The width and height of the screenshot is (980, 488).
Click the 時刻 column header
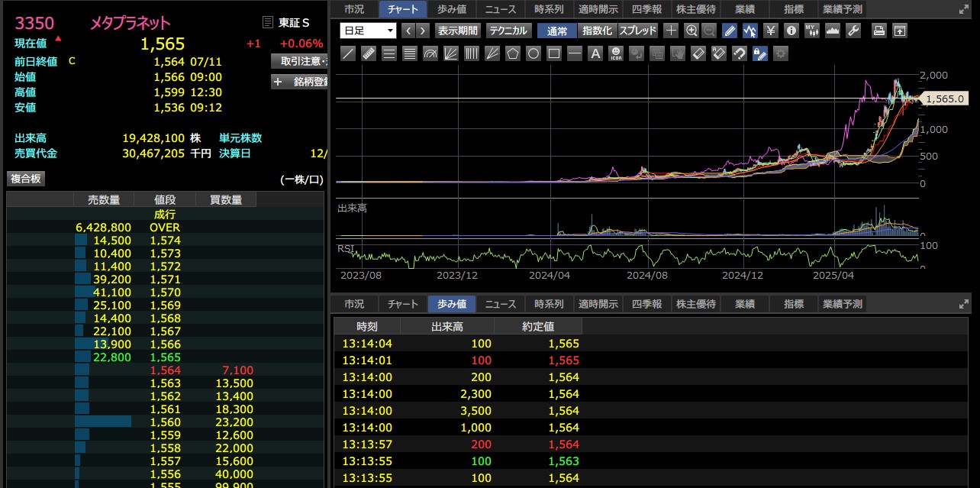pyautogui.click(x=367, y=326)
